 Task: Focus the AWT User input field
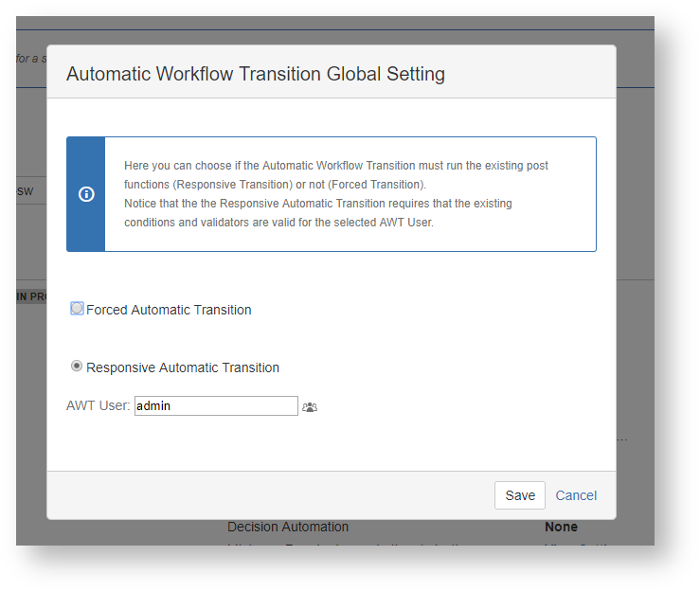tap(216, 406)
